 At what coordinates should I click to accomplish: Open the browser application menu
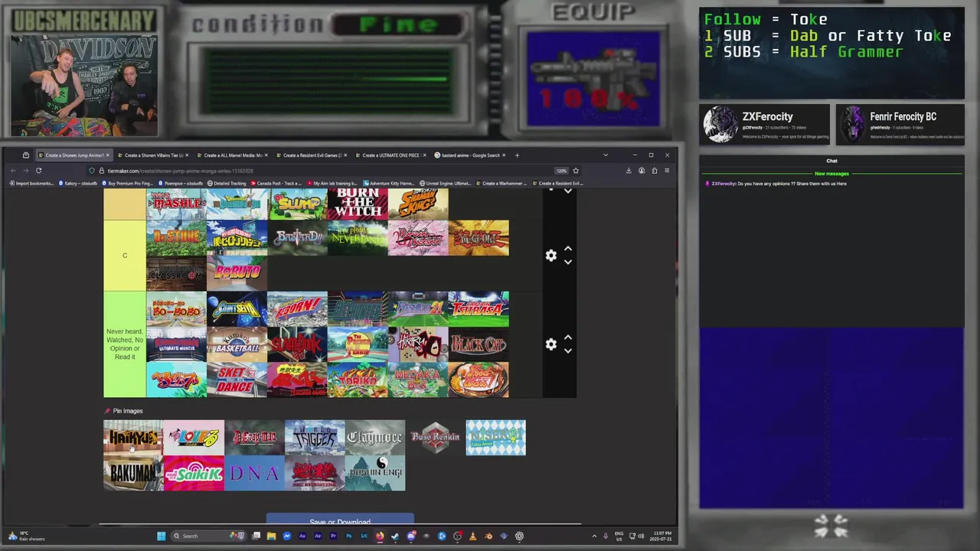point(667,171)
